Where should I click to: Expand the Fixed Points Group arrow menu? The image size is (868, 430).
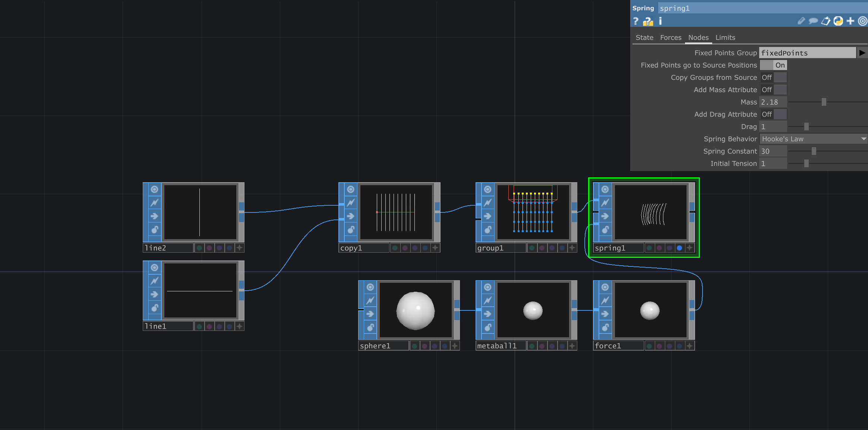[x=862, y=53]
